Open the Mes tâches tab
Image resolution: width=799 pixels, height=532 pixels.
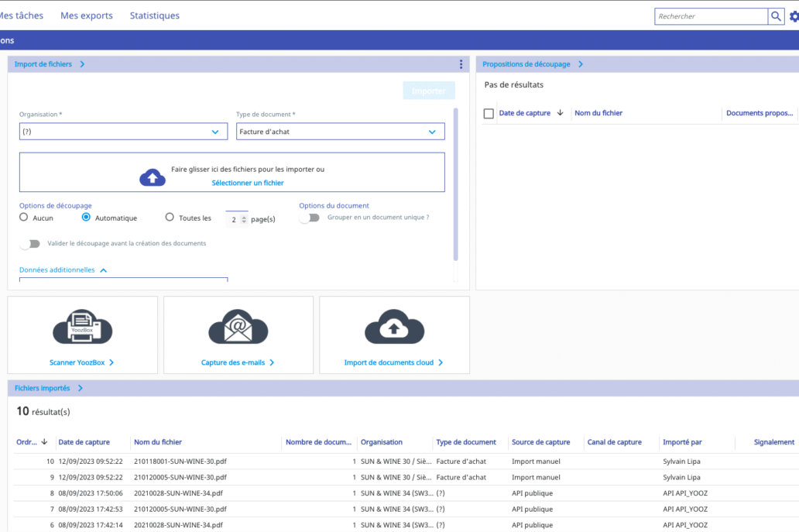click(x=22, y=15)
